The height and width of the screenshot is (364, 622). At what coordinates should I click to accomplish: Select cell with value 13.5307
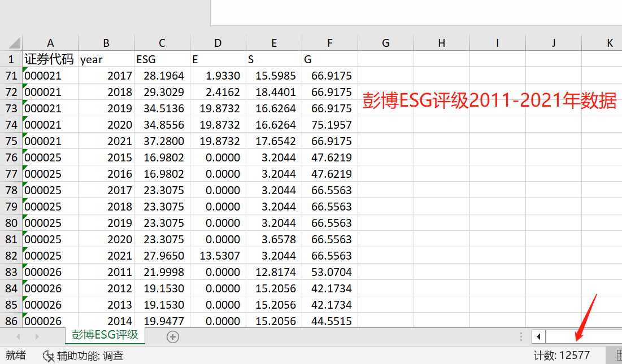click(x=218, y=256)
